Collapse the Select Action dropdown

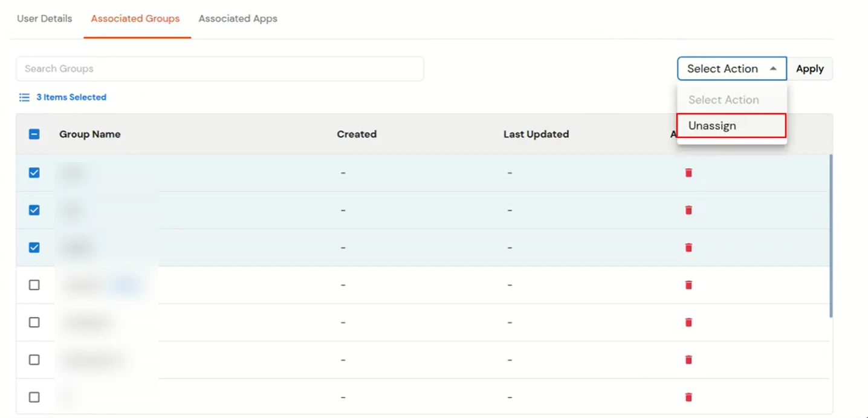tap(732, 69)
